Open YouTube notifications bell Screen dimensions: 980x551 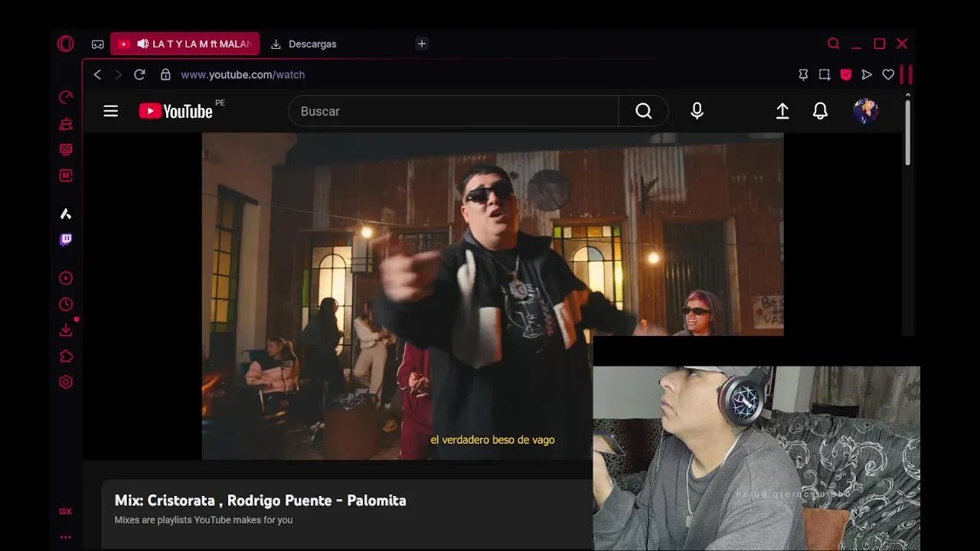[820, 111]
